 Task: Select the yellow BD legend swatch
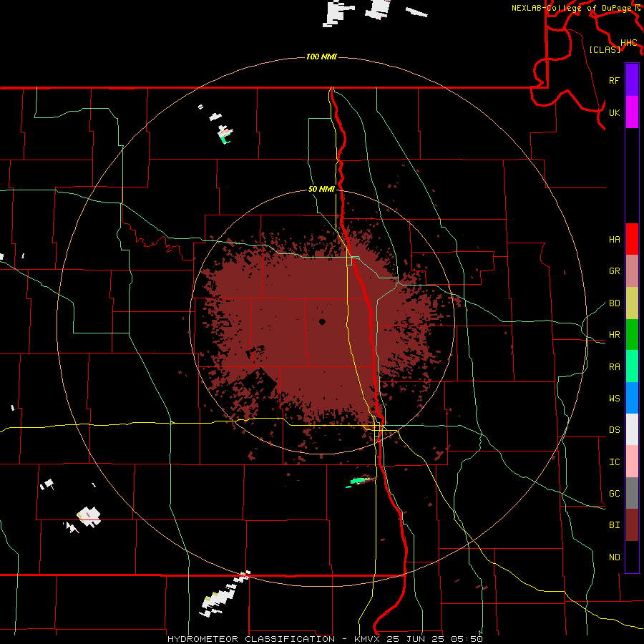pyautogui.click(x=632, y=303)
